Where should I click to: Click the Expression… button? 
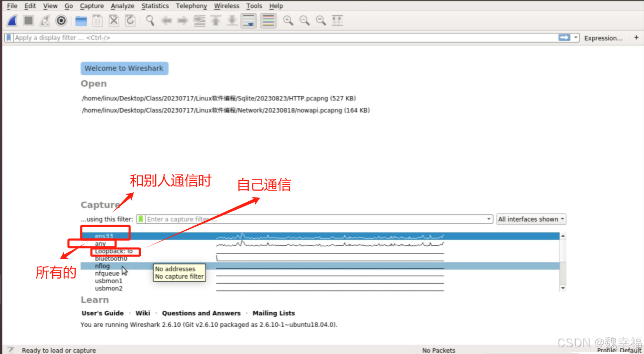[x=603, y=38]
